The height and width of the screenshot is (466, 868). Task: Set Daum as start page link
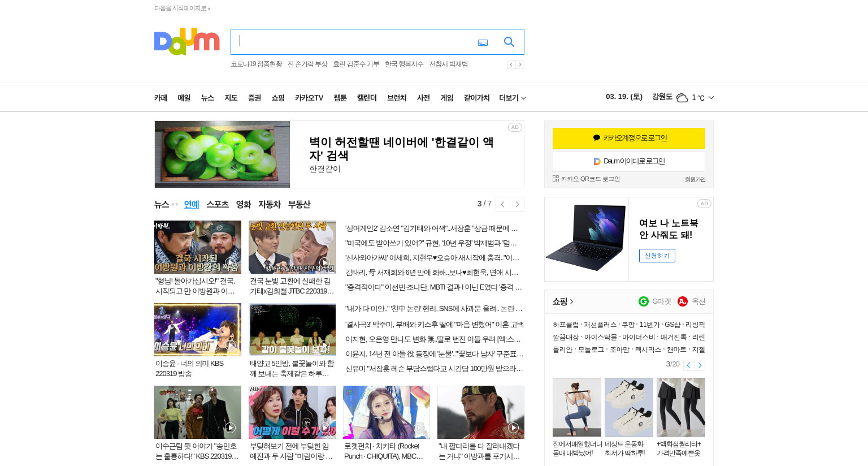pyautogui.click(x=182, y=8)
